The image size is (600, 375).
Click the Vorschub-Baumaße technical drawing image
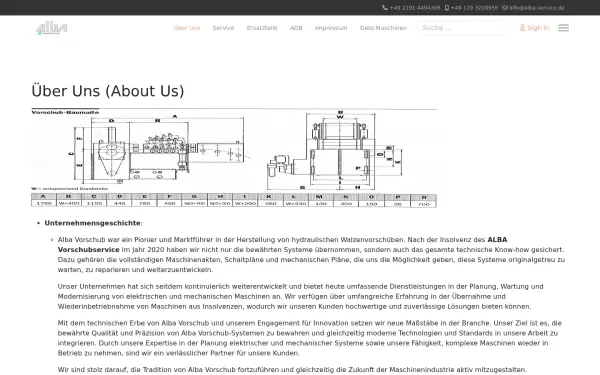(234, 158)
